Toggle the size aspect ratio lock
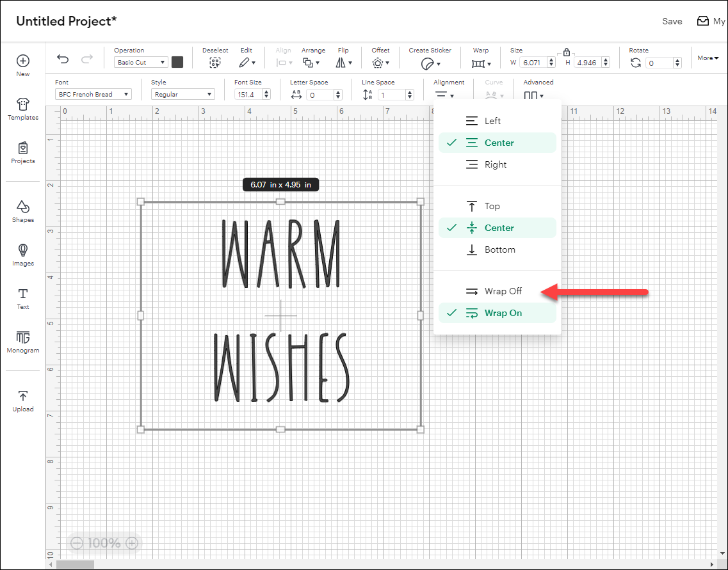728x570 pixels. (x=566, y=52)
